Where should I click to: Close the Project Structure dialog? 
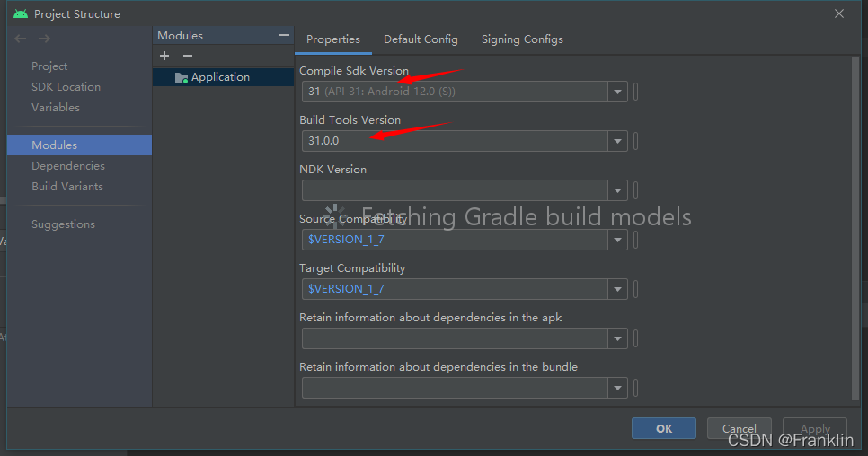pyautogui.click(x=839, y=13)
